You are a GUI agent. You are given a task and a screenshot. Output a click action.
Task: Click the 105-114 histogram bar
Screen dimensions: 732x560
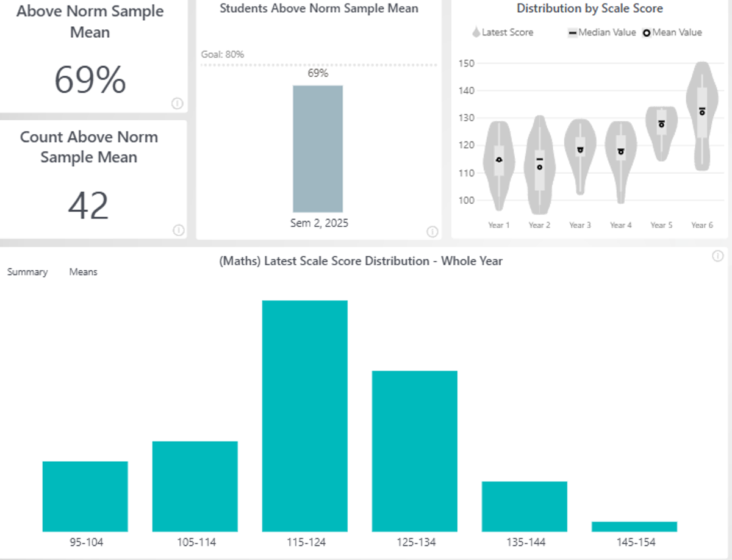(x=195, y=486)
